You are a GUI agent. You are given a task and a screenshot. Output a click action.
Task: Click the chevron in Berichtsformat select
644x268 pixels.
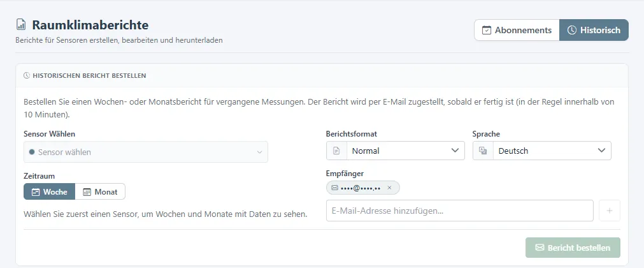click(455, 150)
